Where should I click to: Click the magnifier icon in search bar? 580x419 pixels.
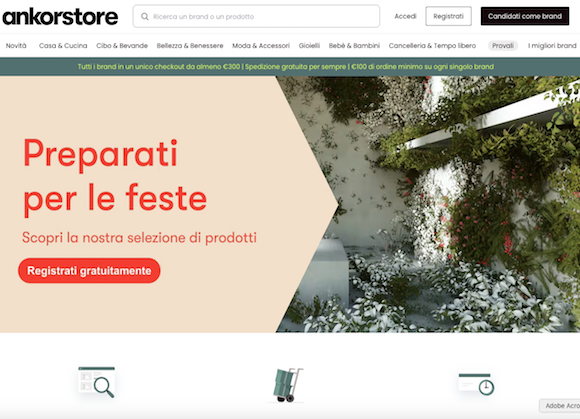tap(145, 17)
